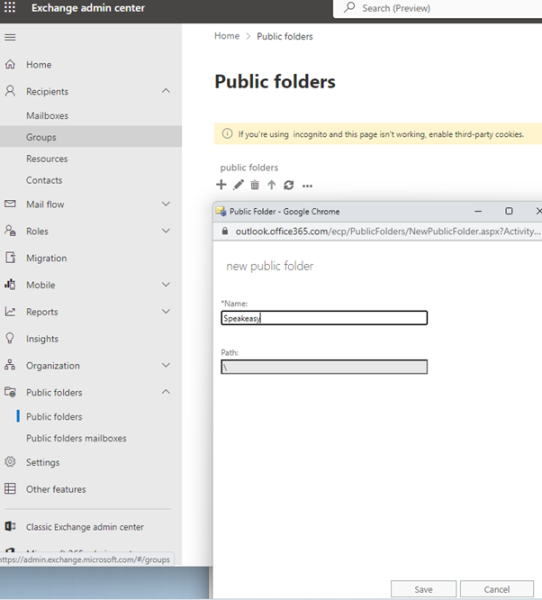Click the Public folders sidebar icon

pyautogui.click(x=10, y=392)
